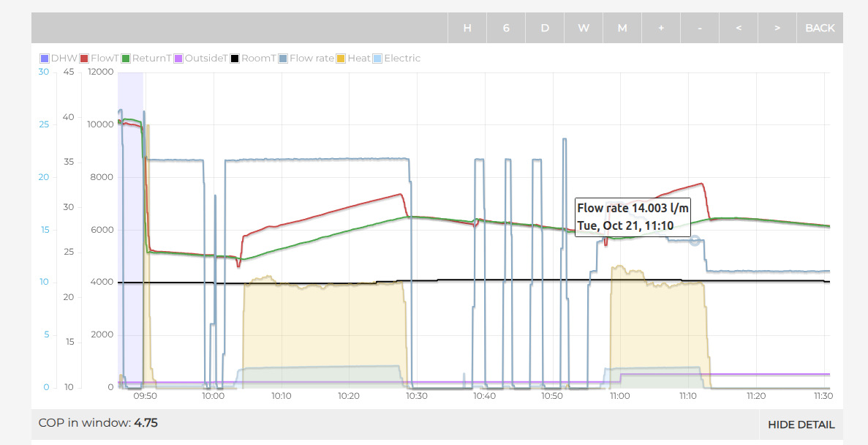
Task: Pan left using the < button
Action: click(739, 28)
